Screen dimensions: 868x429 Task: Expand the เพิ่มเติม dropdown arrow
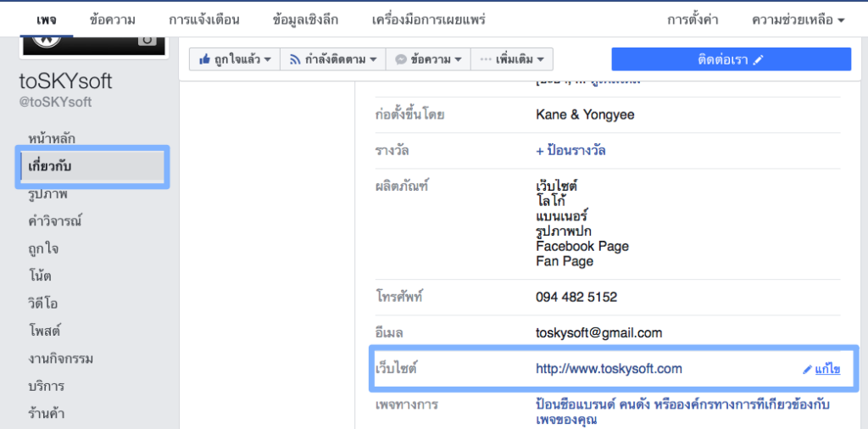click(541, 59)
